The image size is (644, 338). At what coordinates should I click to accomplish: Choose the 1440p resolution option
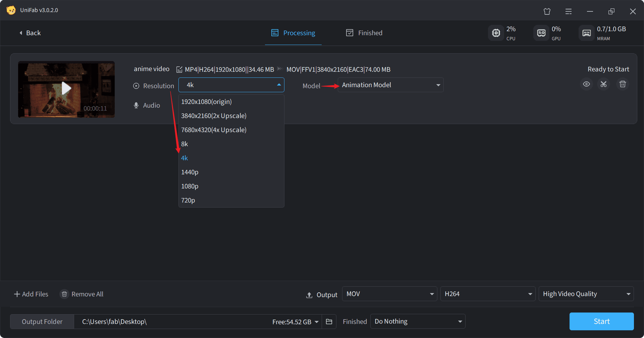231,172
